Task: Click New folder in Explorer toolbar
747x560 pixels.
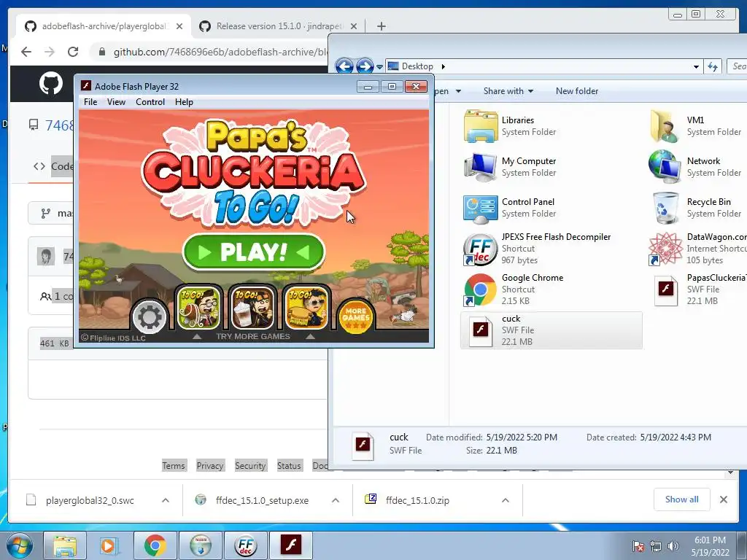Action: pos(576,91)
